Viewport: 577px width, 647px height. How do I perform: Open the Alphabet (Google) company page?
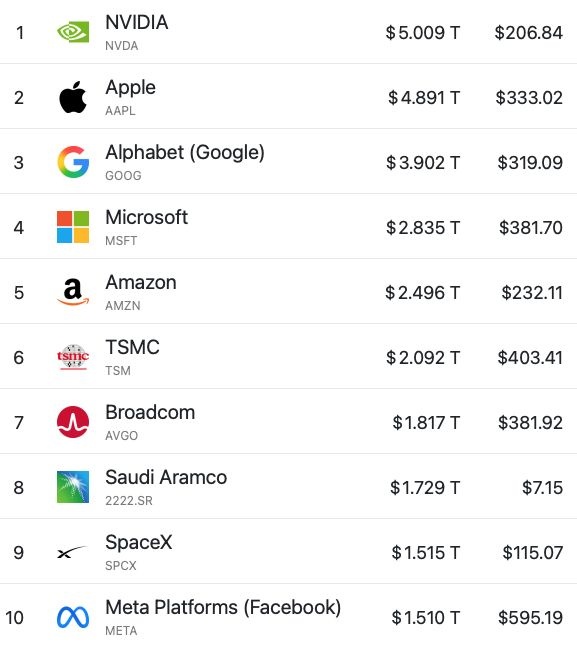pos(185,153)
